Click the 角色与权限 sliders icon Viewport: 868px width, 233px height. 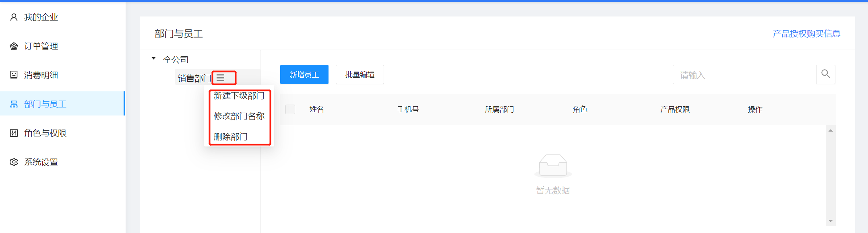tap(14, 133)
